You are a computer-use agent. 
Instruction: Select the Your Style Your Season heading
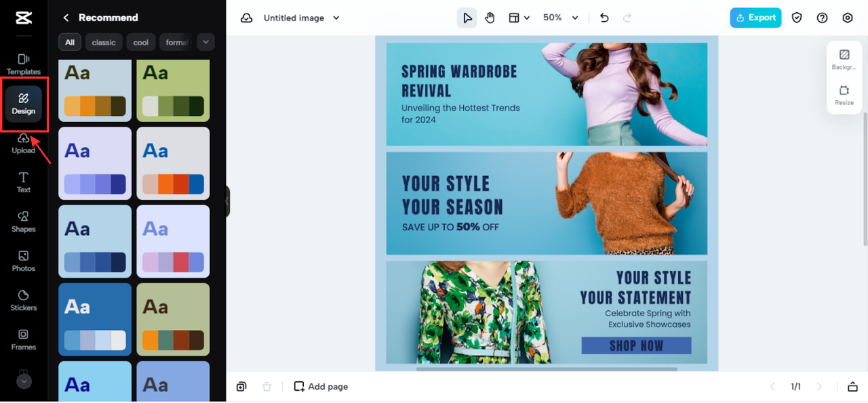[452, 196]
